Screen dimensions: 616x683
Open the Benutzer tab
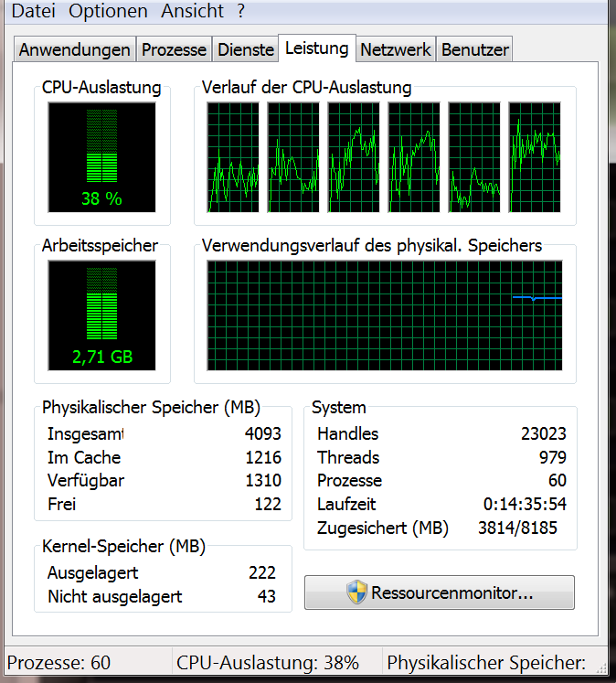(474, 49)
